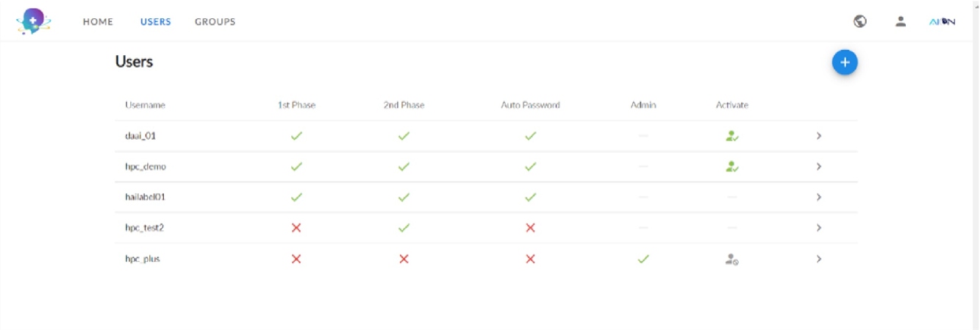
Task: Click the AFON brand logo at top right
Action: coord(942,21)
